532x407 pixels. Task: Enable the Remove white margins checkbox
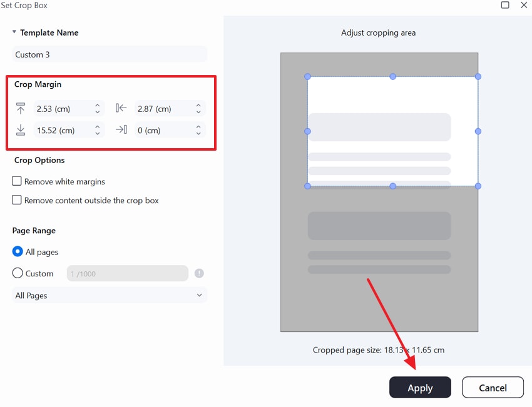pyautogui.click(x=16, y=181)
